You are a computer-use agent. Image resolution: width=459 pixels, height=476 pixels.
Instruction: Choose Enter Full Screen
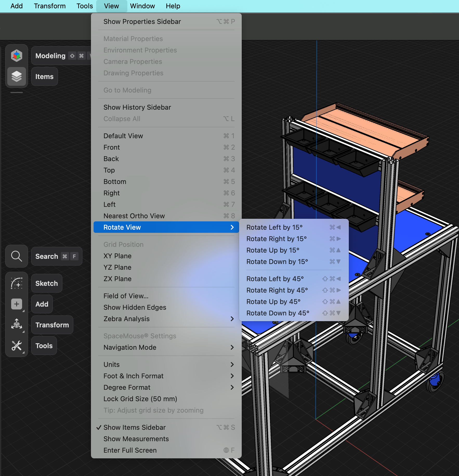(x=166, y=450)
